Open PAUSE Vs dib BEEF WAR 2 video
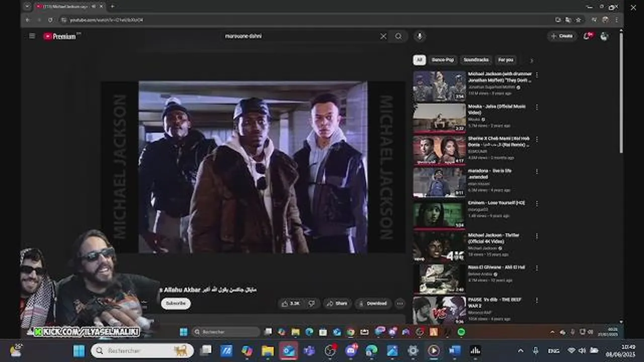Viewport: 644px width, 362px height. point(440,311)
